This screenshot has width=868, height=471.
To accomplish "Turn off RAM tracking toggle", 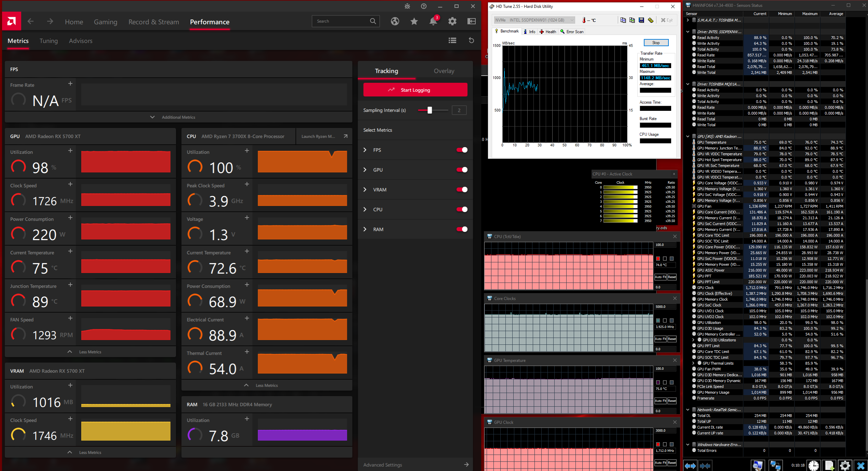I will click(462, 229).
